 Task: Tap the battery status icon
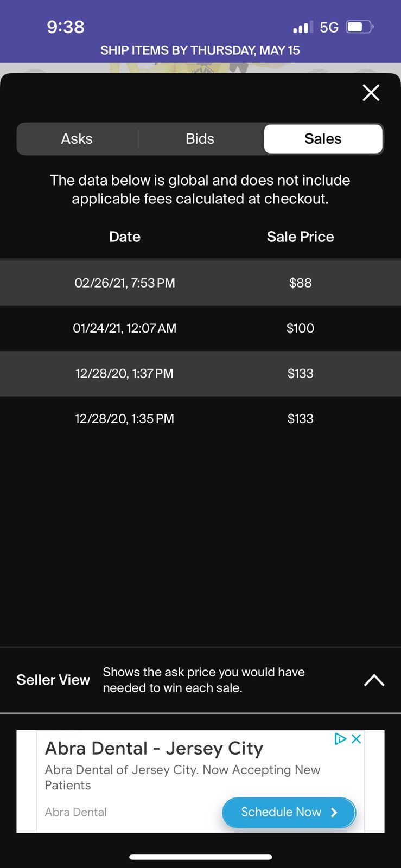pyautogui.click(x=360, y=27)
